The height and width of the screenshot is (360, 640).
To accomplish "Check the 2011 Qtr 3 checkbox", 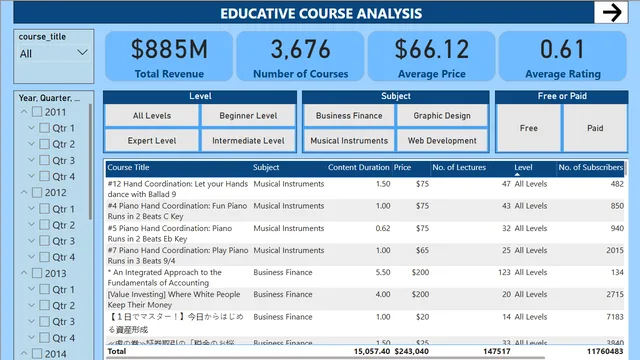I will tap(44, 160).
